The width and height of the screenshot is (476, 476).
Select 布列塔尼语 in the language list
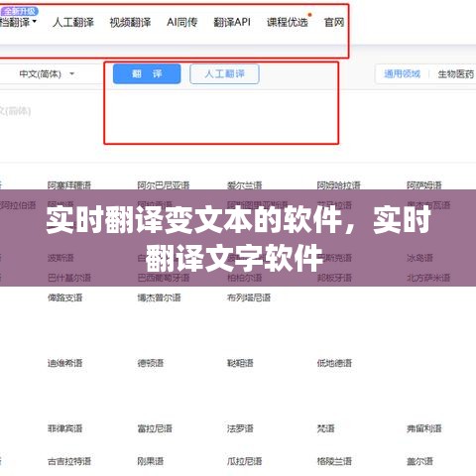point(249,297)
